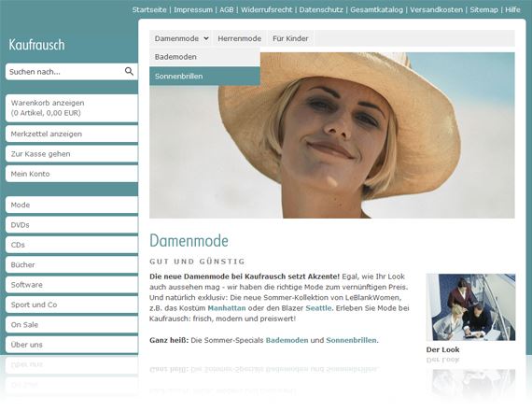Open the Impressum header link
This screenshot has width=532, height=411.
[x=193, y=10]
